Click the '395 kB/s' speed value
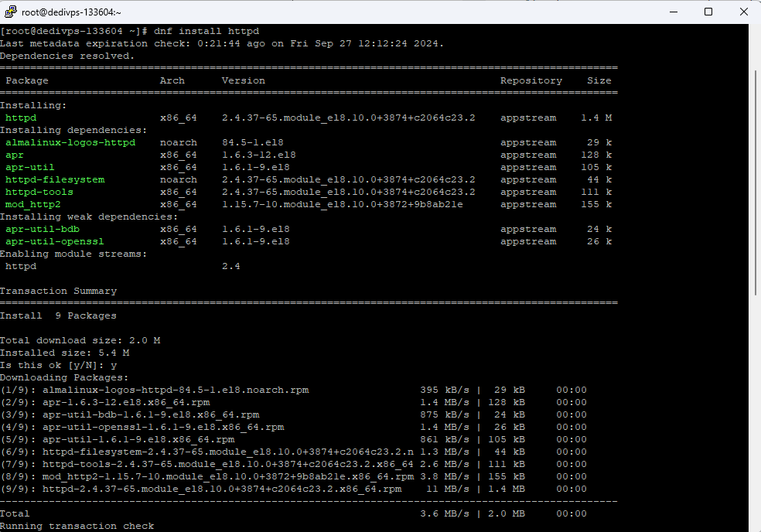Image resolution: width=761 pixels, height=532 pixels. point(445,390)
